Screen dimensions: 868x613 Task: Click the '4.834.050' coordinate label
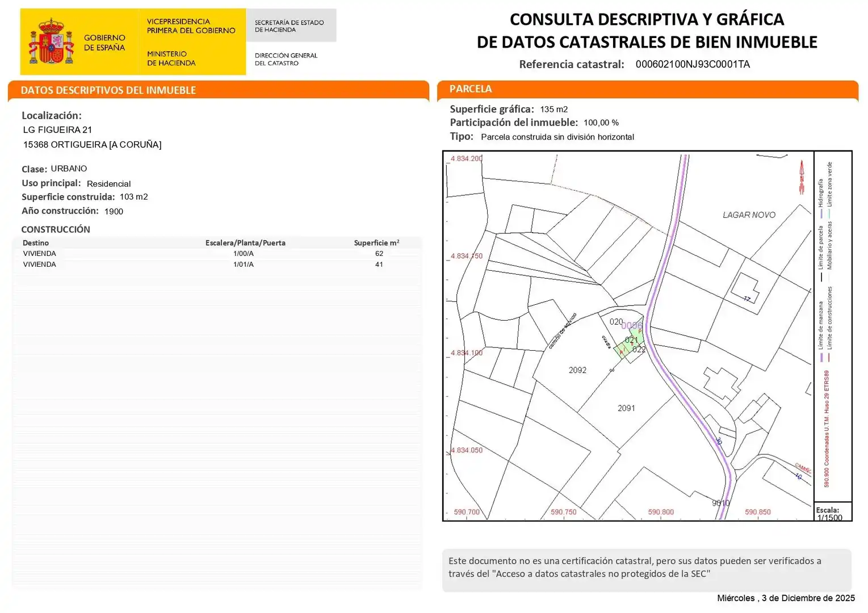466,450
